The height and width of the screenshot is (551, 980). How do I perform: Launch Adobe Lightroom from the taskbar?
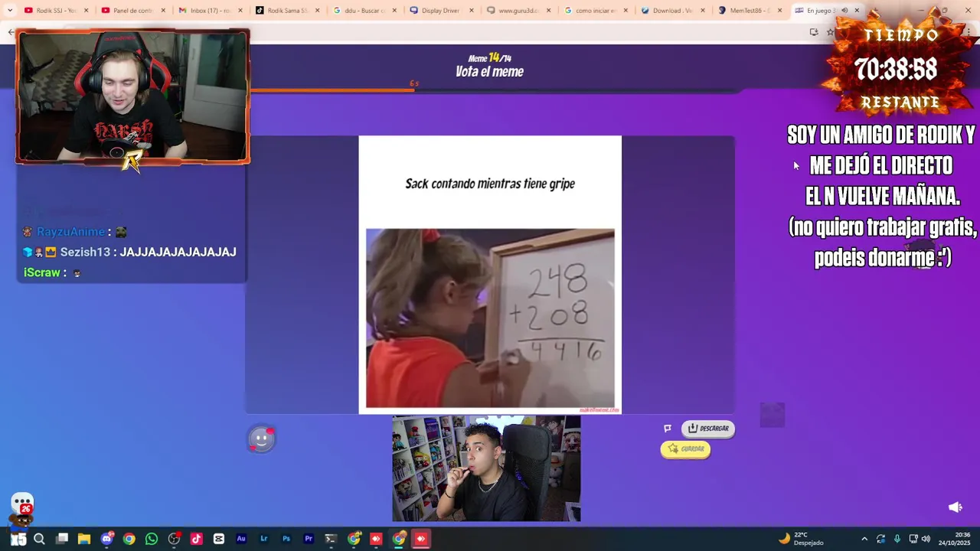[x=263, y=539]
